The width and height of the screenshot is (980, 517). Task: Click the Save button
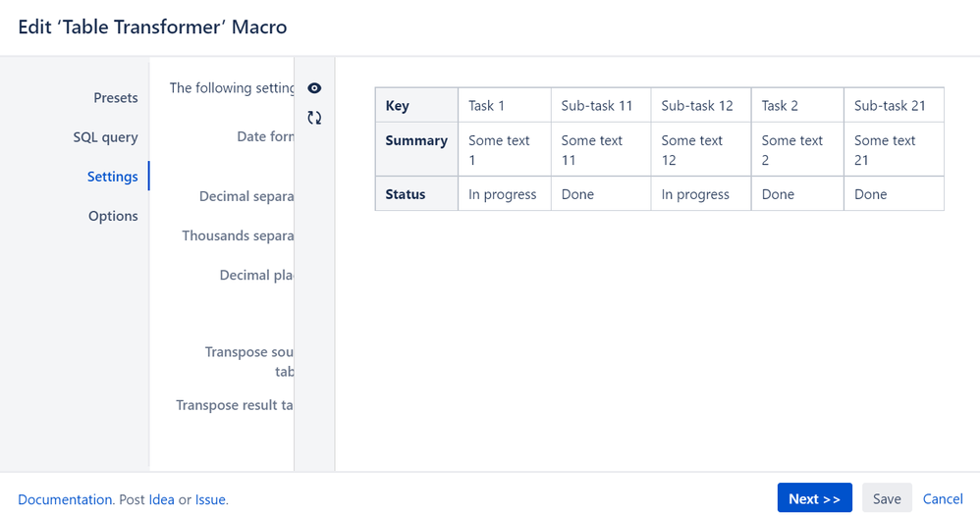pos(887,498)
